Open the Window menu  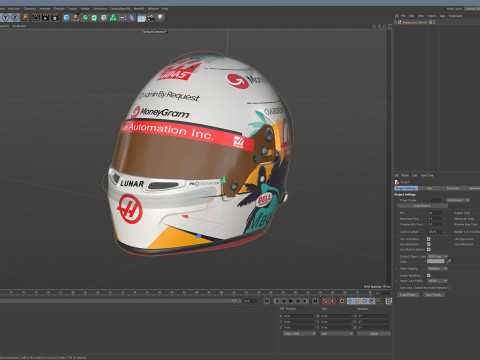153,9
